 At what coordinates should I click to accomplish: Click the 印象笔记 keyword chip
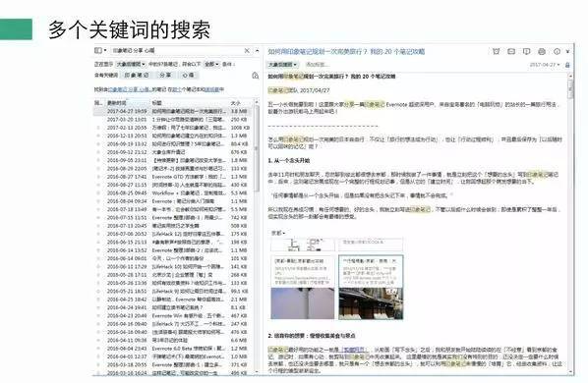click(x=137, y=76)
